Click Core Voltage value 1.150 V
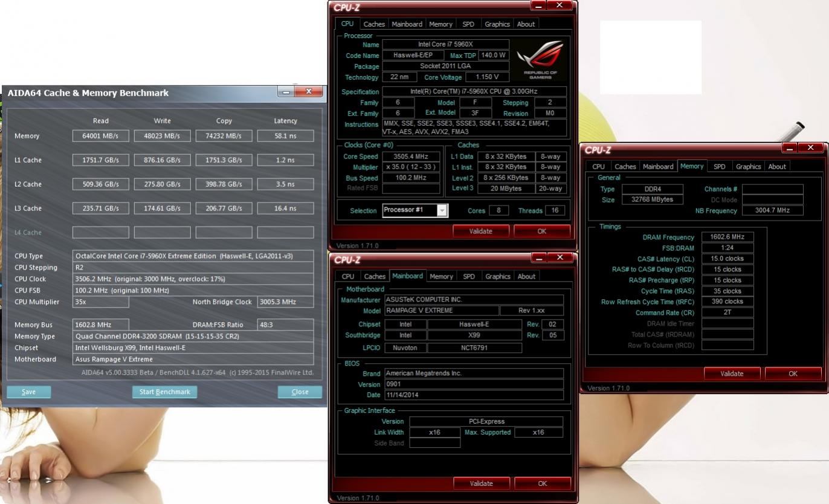Screen dimensions: 829x504 487,77
